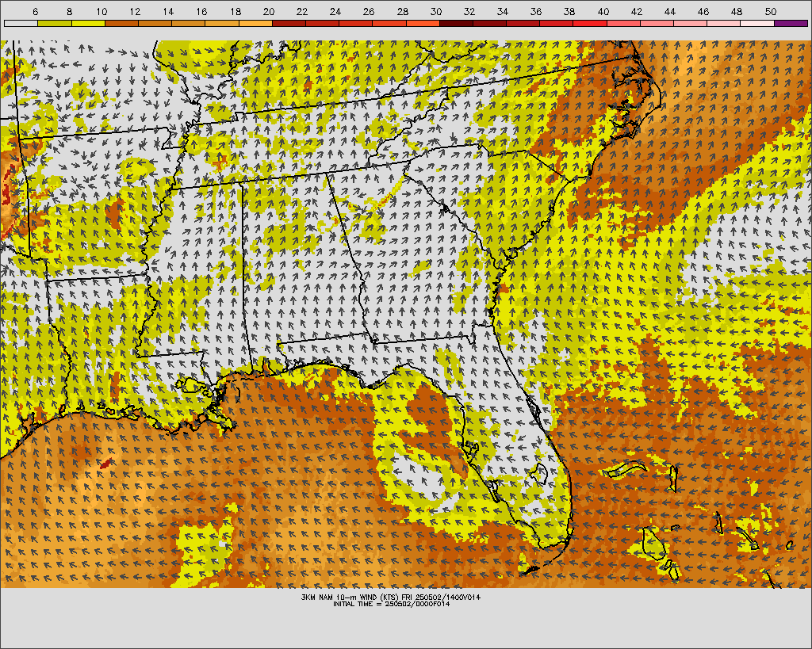Screen dimensions: 812x649
Task: Choose the legend swatch between 10 and 12
Action: click(x=121, y=23)
